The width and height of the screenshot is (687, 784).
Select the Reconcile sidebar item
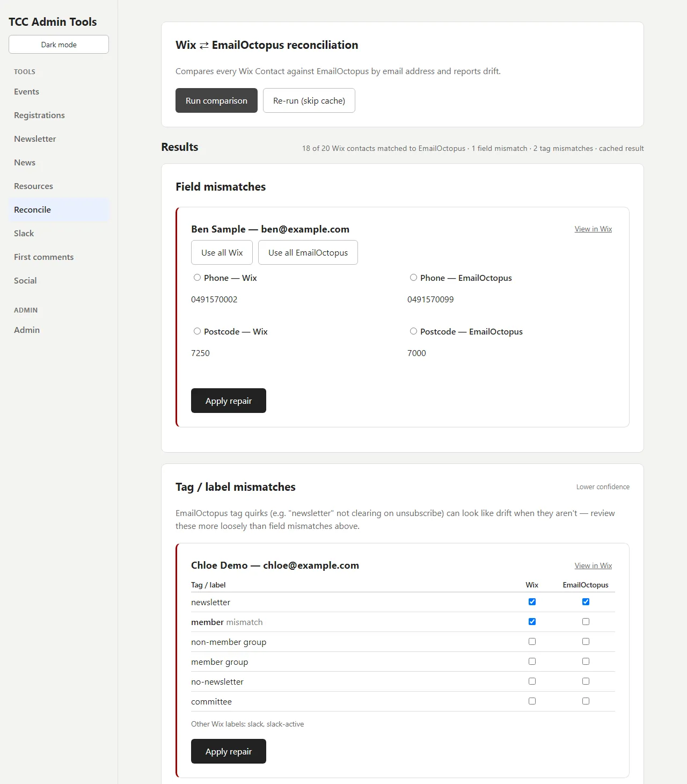tap(59, 210)
